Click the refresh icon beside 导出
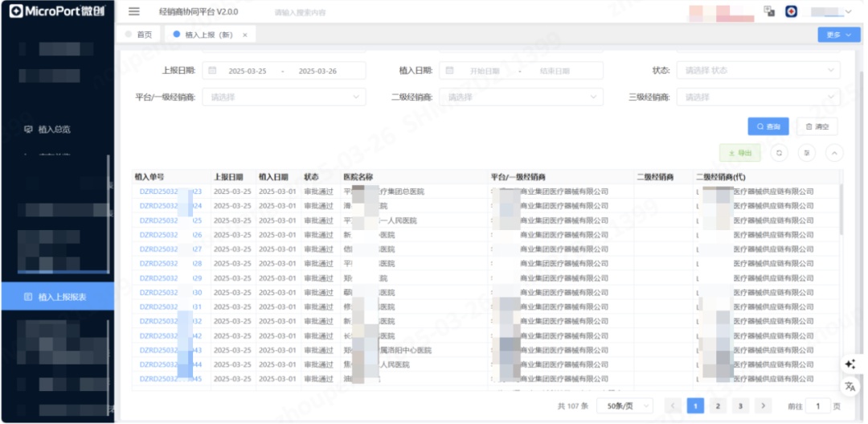 point(779,153)
